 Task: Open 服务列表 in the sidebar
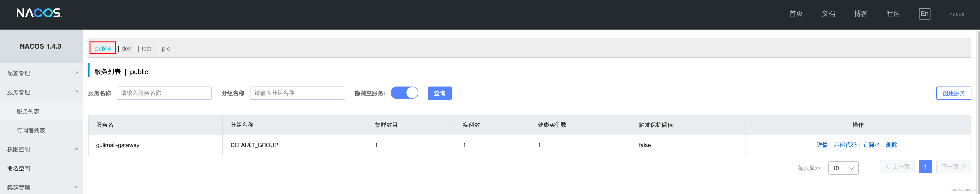tap(41, 111)
